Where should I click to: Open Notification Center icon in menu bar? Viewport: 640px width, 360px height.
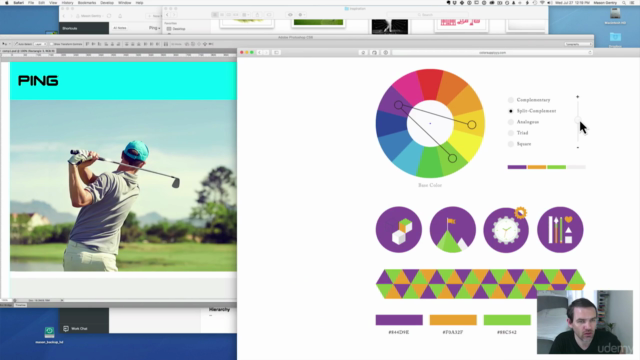point(633,3)
